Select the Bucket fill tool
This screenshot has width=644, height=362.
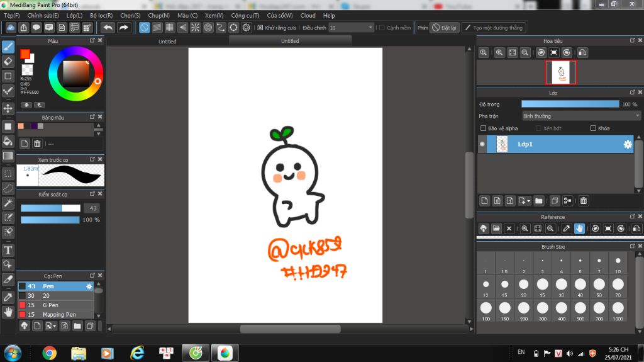click(8, 141)
